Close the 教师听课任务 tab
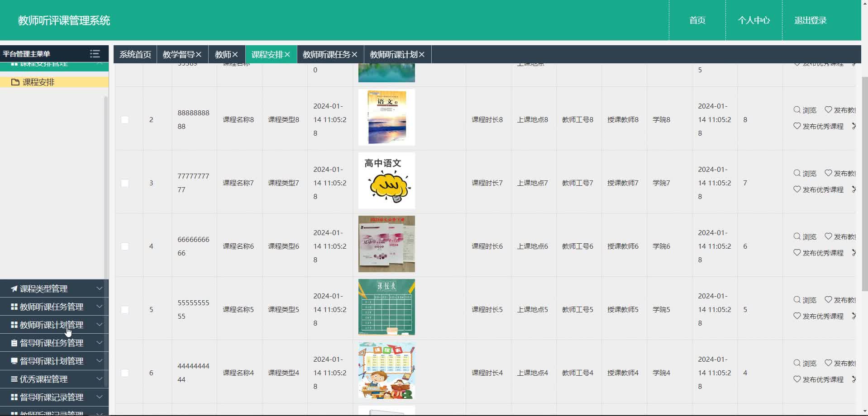The height and width of the screenshot is (416, 868). click(354, 54)
